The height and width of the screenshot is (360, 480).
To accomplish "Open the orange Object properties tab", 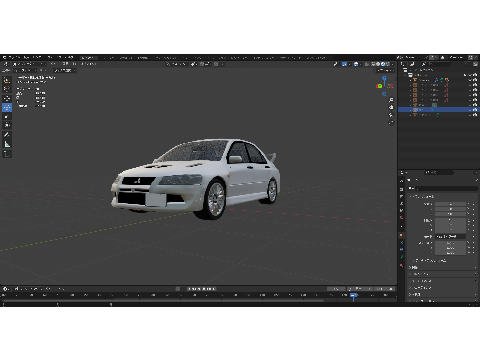I will [x=401, y=235].
